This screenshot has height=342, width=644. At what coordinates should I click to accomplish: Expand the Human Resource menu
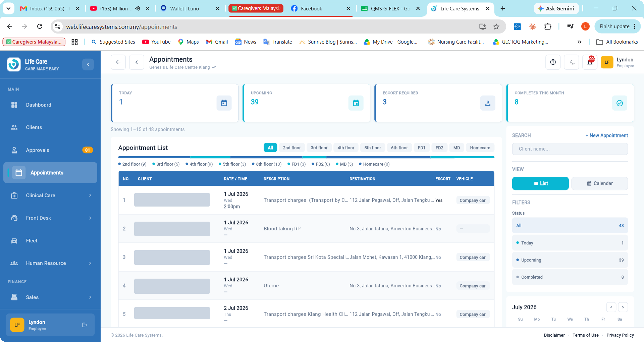click(x=50, y=263)
